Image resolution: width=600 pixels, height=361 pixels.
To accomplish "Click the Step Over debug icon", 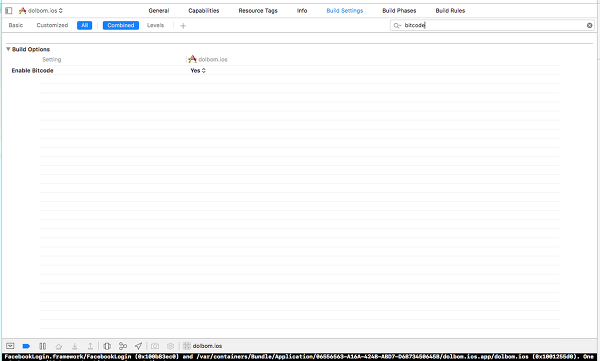I will [59, 346].
